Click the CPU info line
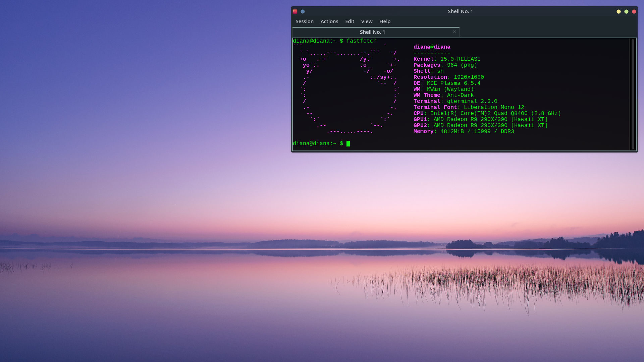Screen dimensions: 644x362 [487, 113]
